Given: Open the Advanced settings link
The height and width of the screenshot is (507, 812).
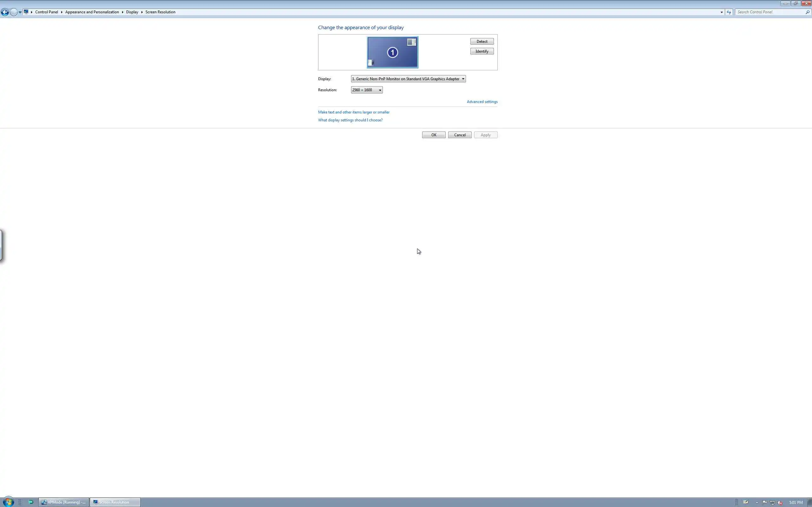Looking at the screenshot, I should click(482, 102).
